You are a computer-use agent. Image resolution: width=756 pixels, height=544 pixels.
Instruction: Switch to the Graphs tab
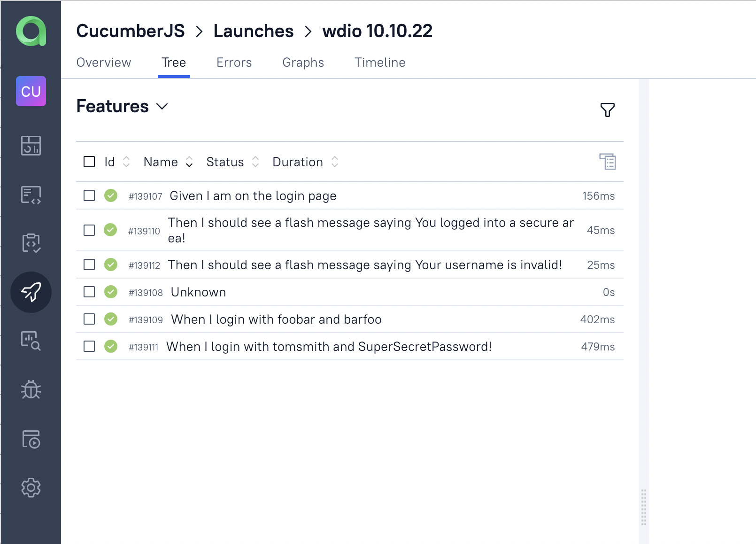303,62
